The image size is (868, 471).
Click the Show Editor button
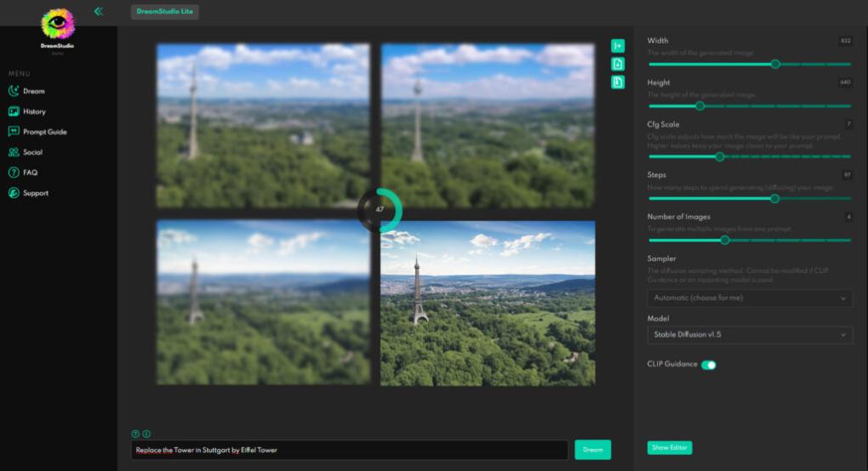[x=669, y=447]
